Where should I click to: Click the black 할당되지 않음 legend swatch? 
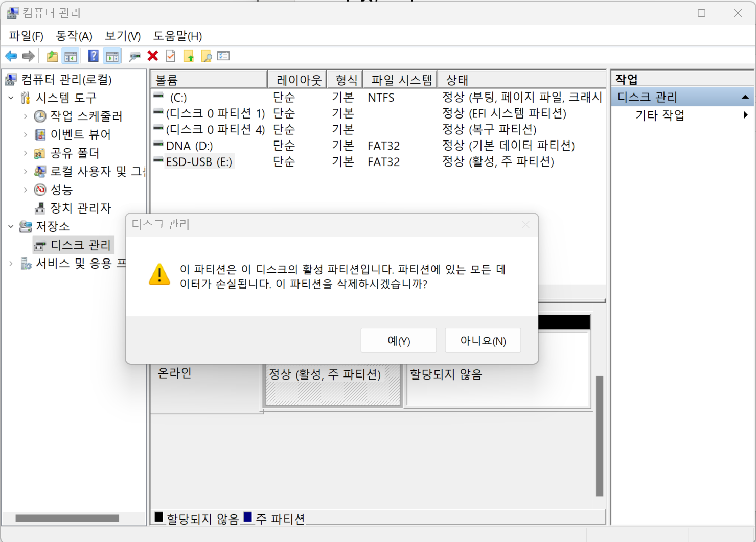pyautogui.click(x=159, y=517)
